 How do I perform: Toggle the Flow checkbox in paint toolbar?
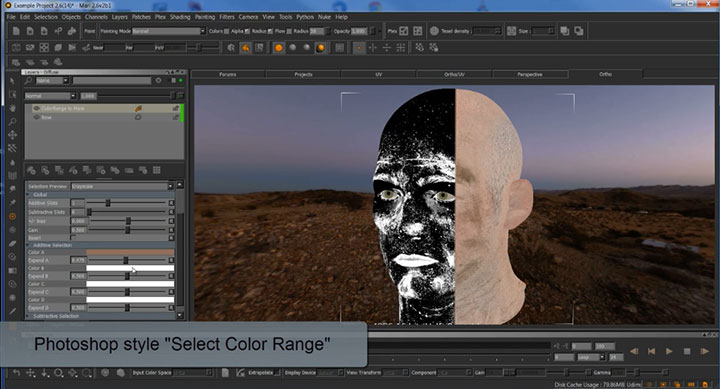point(289,31)
